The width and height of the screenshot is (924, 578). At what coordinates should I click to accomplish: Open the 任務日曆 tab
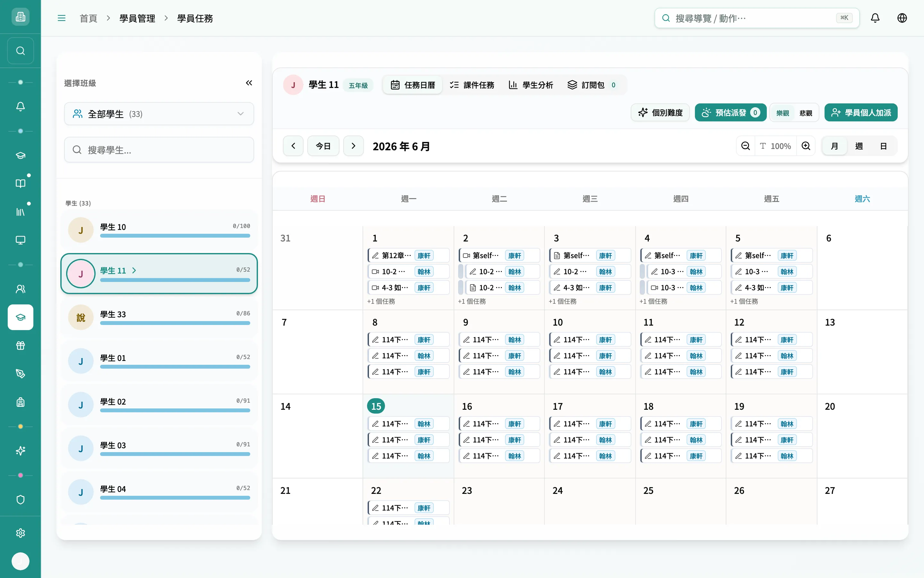tap(413, 85)
